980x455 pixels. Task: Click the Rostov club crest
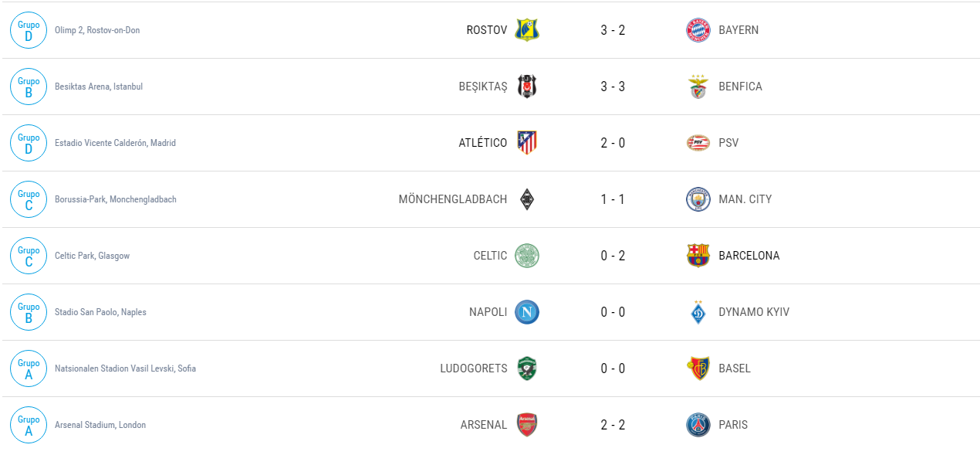[x=527, y=30]
